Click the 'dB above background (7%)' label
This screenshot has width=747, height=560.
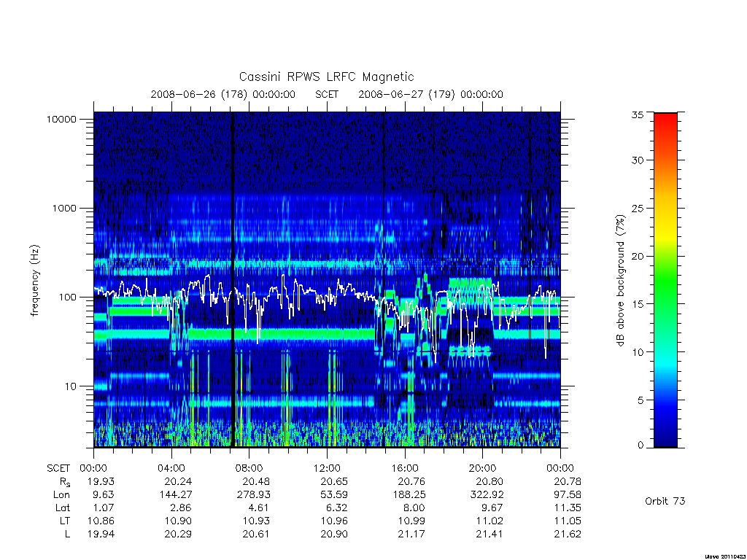(x=620, y=281)
